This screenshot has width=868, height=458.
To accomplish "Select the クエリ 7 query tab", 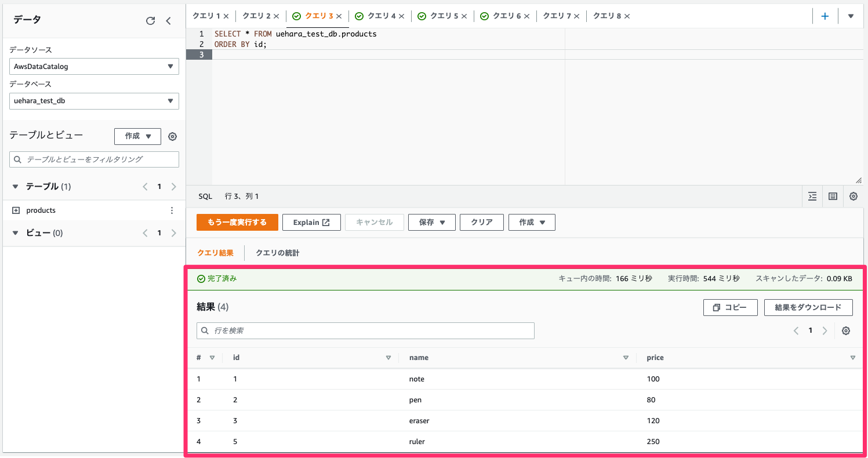I will pyautogui.click(x=557, y=16).
